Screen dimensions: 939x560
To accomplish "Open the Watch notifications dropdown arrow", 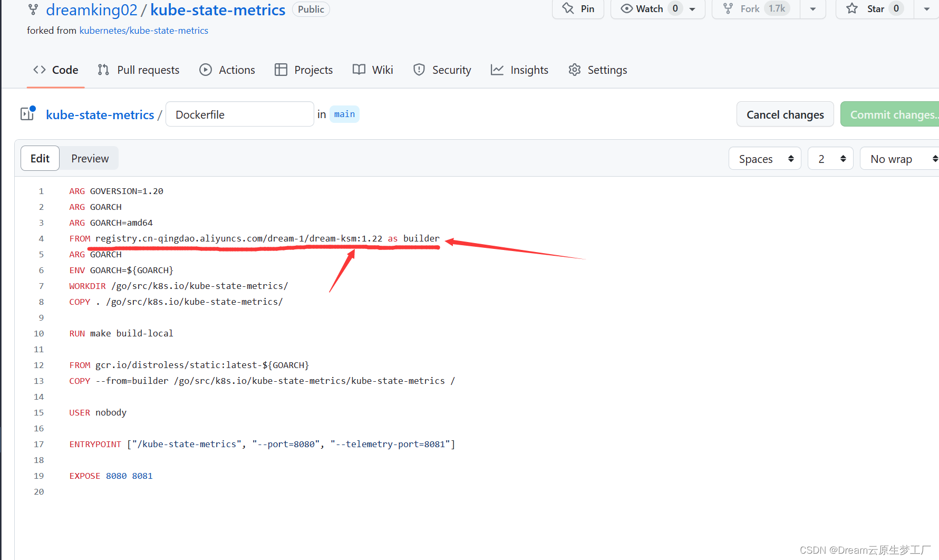I will [x=692, y=9].
